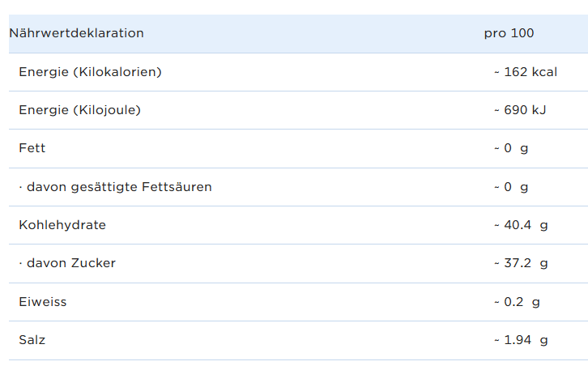588x387 pixels.
Task: Click the 37.2 g value
Action: coord(521,263)
